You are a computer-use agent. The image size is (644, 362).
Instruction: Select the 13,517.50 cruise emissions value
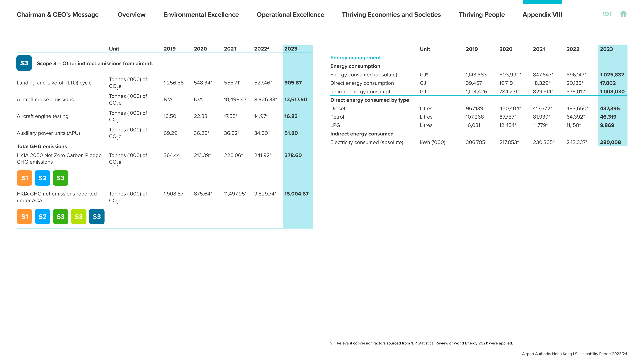pyautogui.click(x=295, y=99)
